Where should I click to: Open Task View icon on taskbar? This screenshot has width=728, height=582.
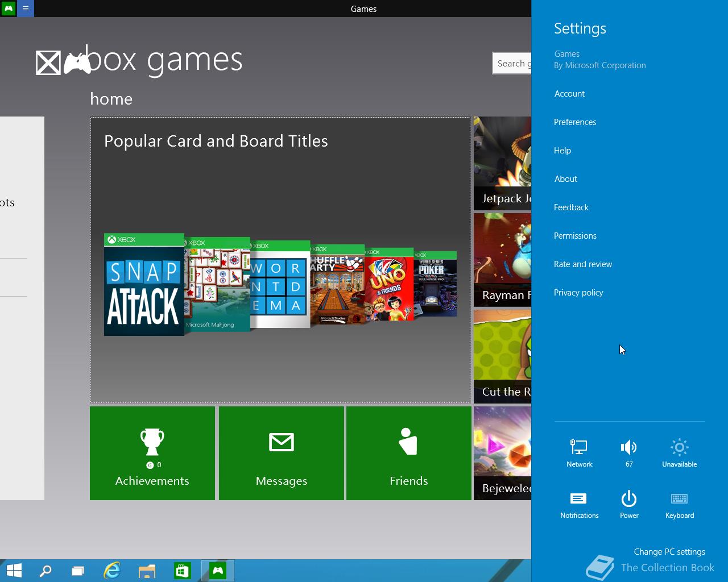click(x=78, y=571)
